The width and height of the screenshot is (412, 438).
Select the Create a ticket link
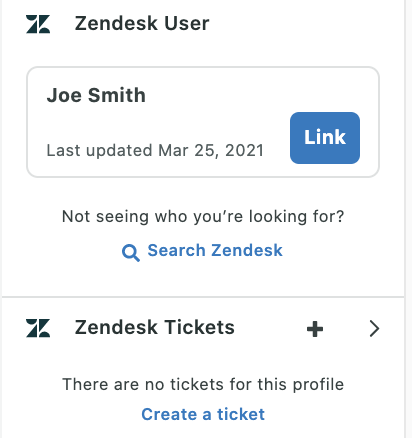pos(203,414)
